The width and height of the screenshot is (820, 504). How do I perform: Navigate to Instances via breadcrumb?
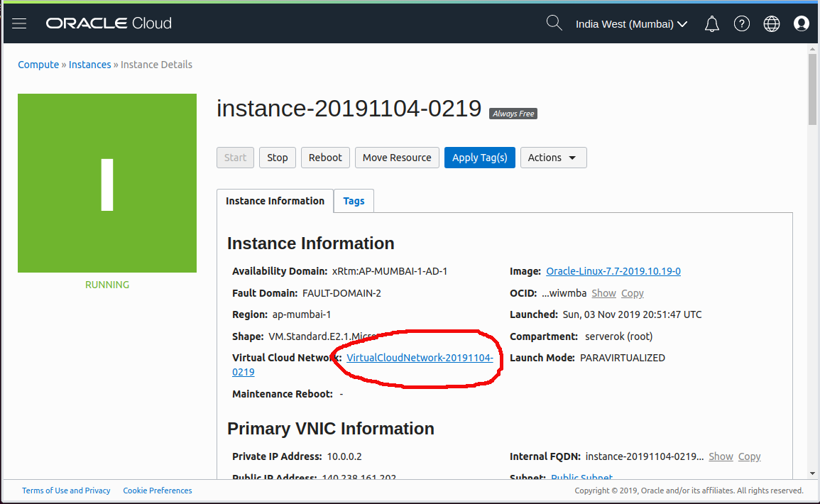pyautogui.click(x=89, y=64)
